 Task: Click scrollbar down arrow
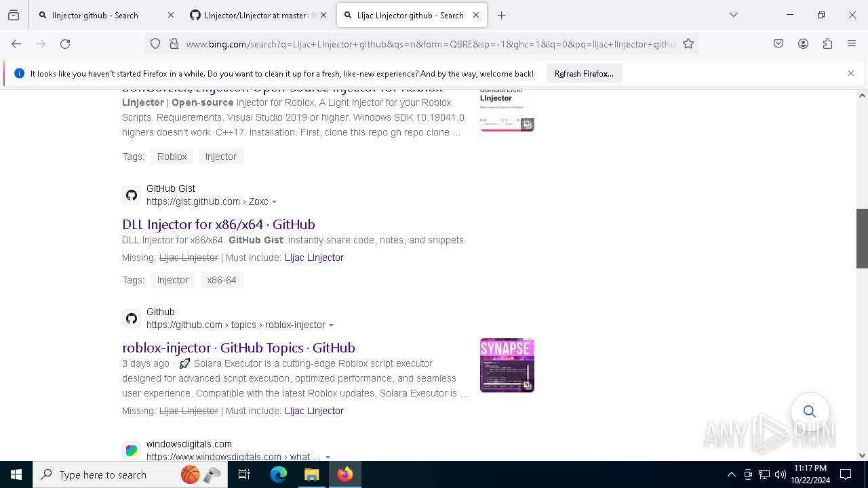[862, 455]
